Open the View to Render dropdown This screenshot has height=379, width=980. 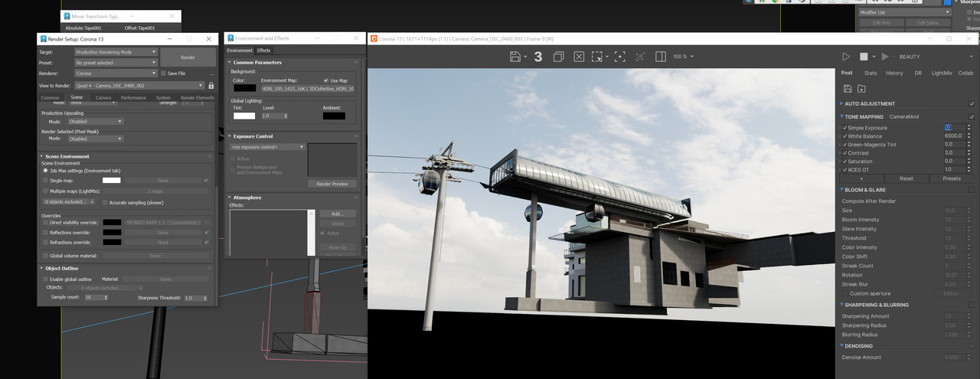coord(139,86)
